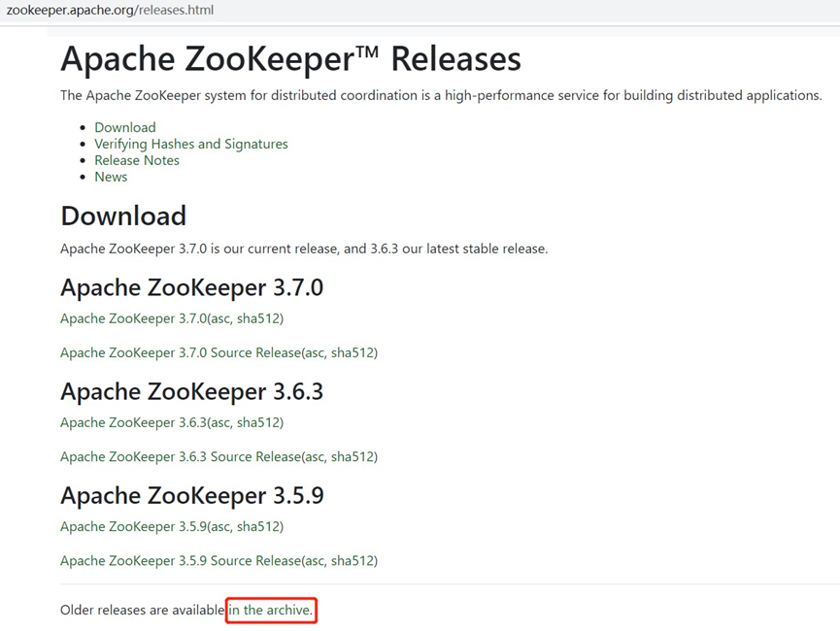Screen dimensions: 840x631
Task: Click the Apache ZooKeeper 3.5.9 download link
Action: point(136,526)
